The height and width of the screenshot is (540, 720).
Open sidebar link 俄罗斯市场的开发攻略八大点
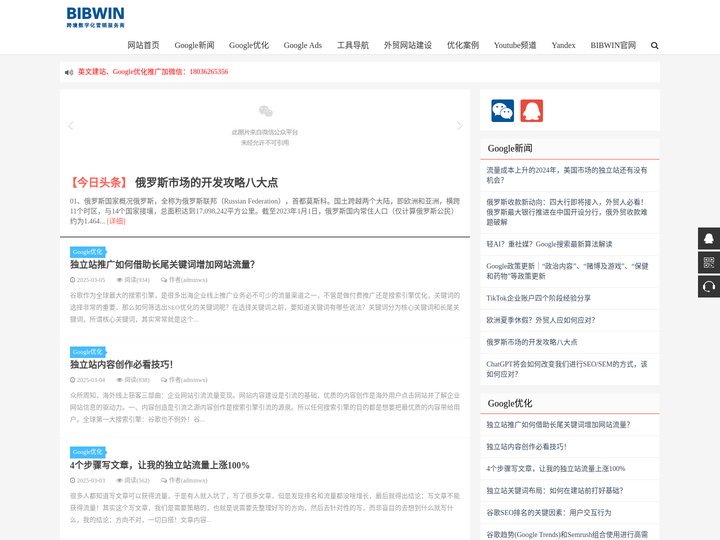pyautogui.click(x=532, y=343)
